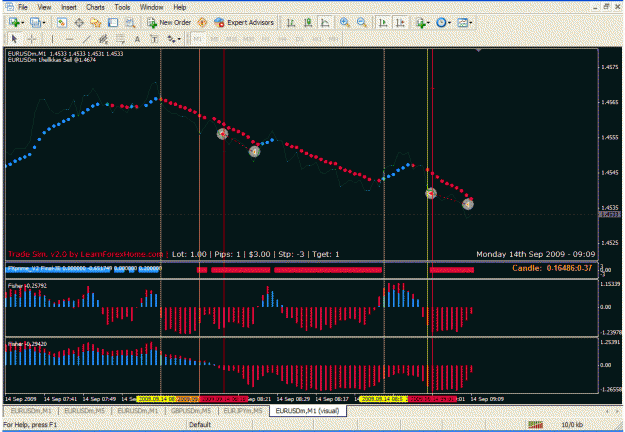The height and width of the screenshot is (432, 625).
Task: Draw a Fibonacci retracement
Action: [x=120, y=39]
